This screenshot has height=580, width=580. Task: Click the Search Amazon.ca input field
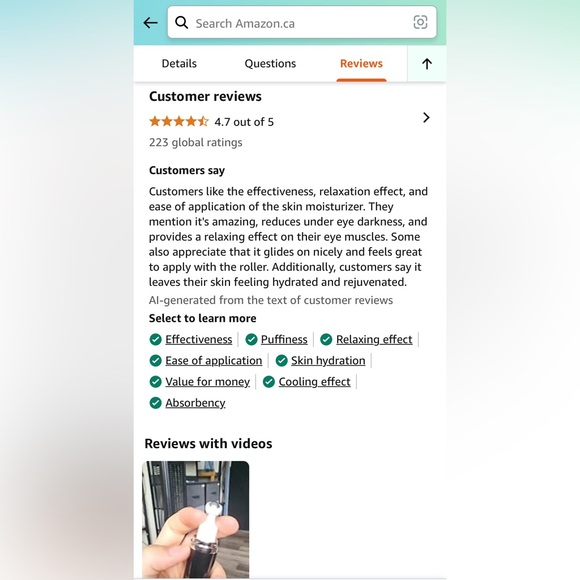(x=302, y=22)
